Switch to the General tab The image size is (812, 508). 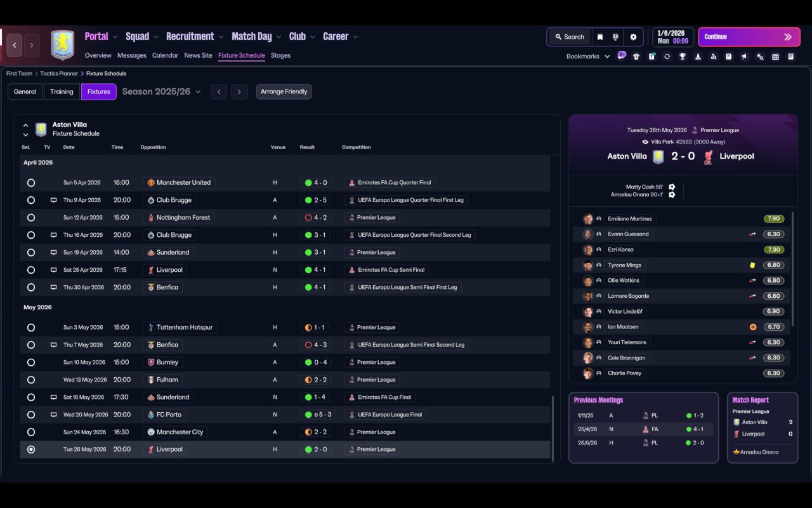pos(25,91)
